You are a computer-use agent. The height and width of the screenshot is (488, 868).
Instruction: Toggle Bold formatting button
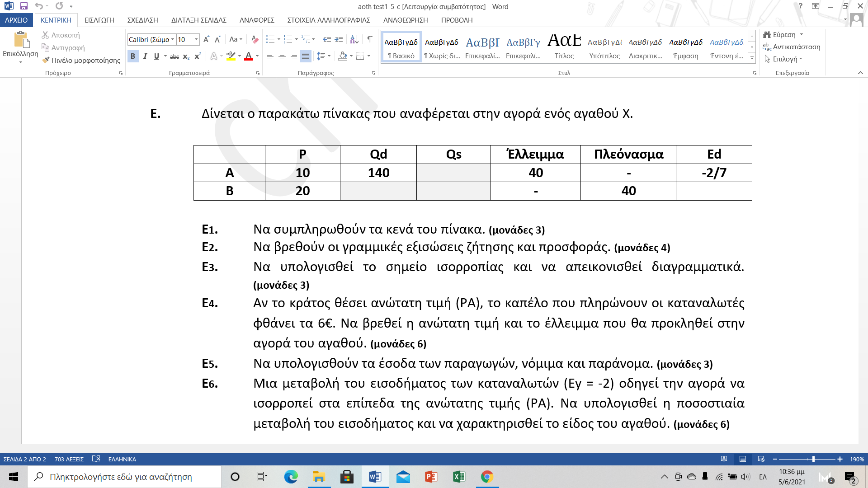[x=133, y=56]
